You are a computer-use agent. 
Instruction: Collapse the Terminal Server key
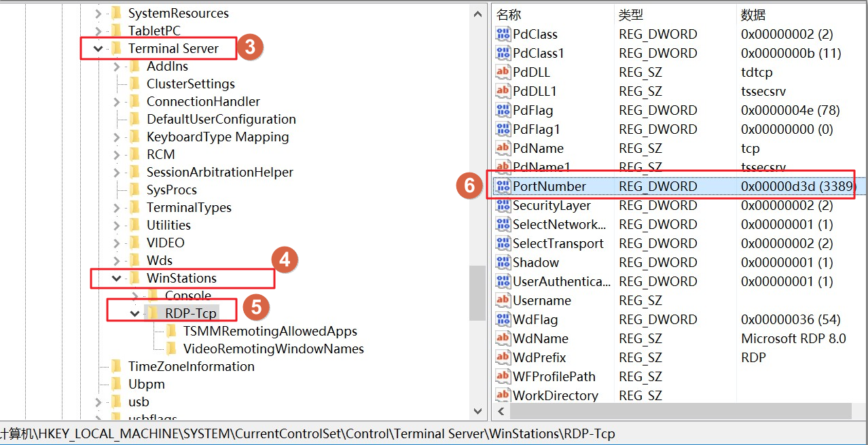[98, 48]
